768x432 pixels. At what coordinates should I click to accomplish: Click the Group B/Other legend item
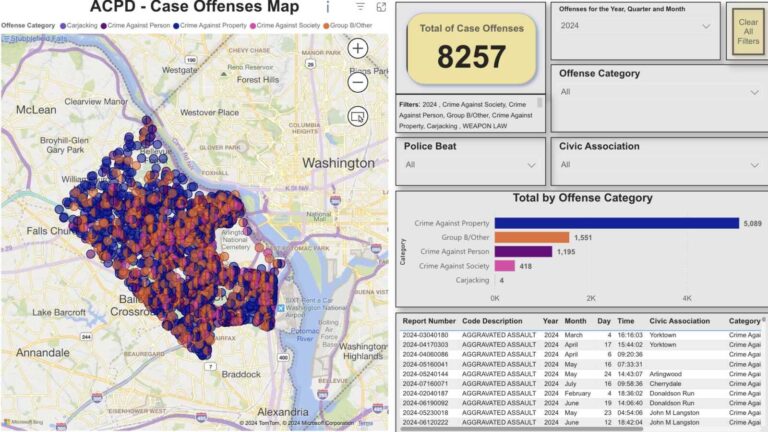pyautogui.click(x=347, y=25)
